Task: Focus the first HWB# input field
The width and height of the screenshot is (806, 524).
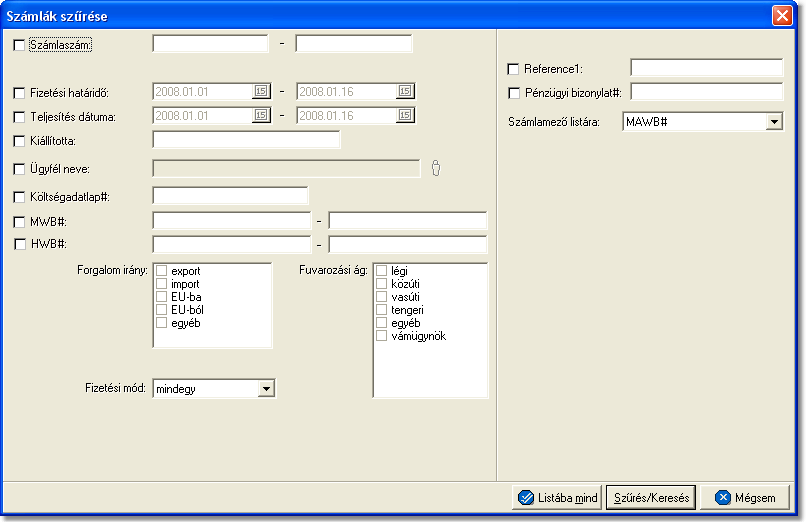Action: tap(232, 244)
